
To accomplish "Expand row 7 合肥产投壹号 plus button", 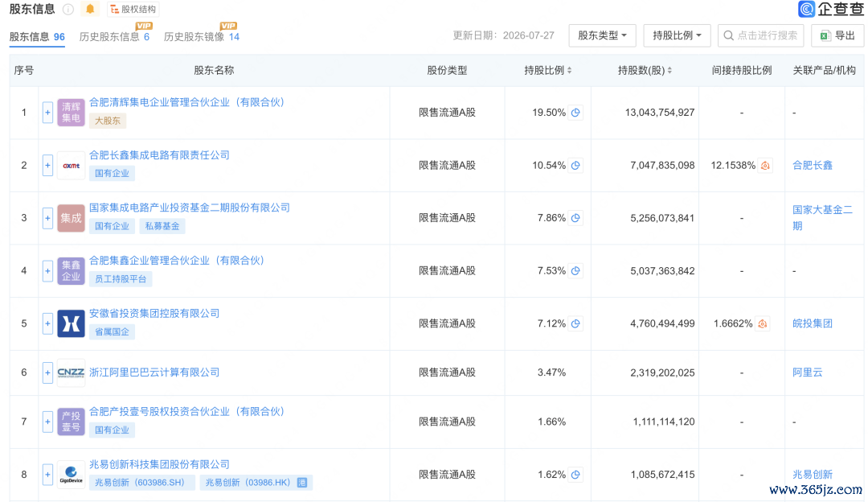I will tap(47, 422).
